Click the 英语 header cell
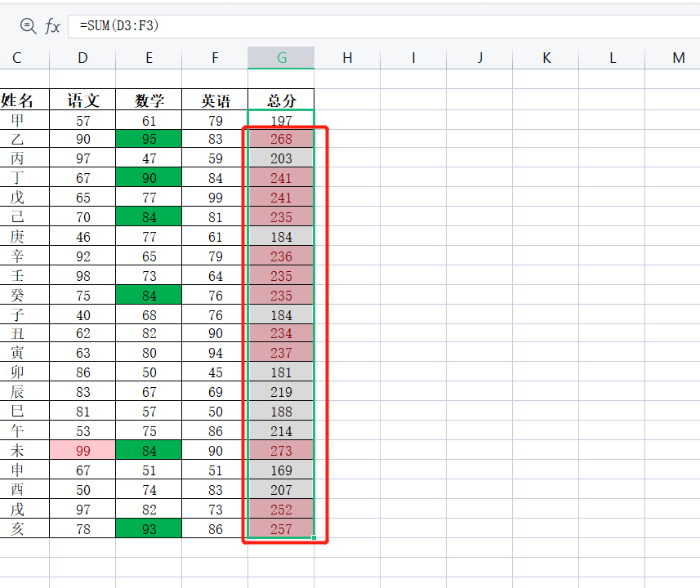The height and width of the screenshot is (588, 700). pos(215,100)
